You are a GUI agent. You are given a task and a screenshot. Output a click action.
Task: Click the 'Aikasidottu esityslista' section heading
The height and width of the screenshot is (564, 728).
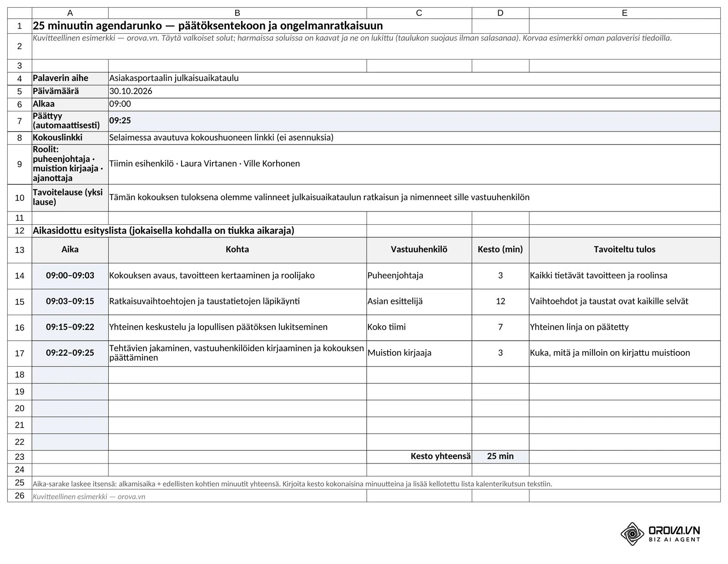pyautogui.click(x=163, y=231)
